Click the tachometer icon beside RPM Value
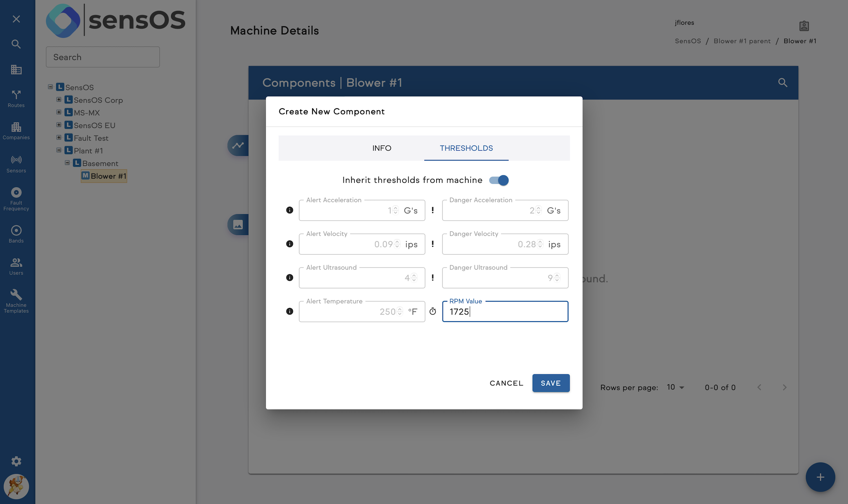The image size is (848, 504). (x=433, y=311)
